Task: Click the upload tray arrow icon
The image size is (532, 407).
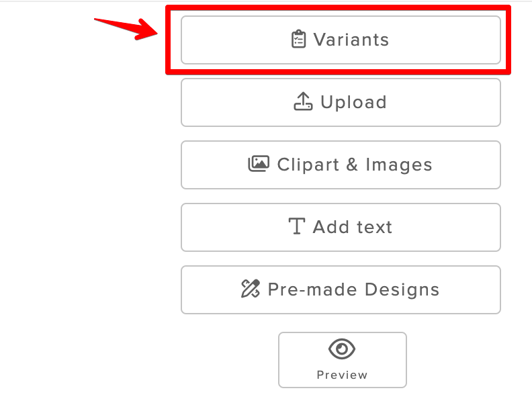Action: click(x=303, y=101)
